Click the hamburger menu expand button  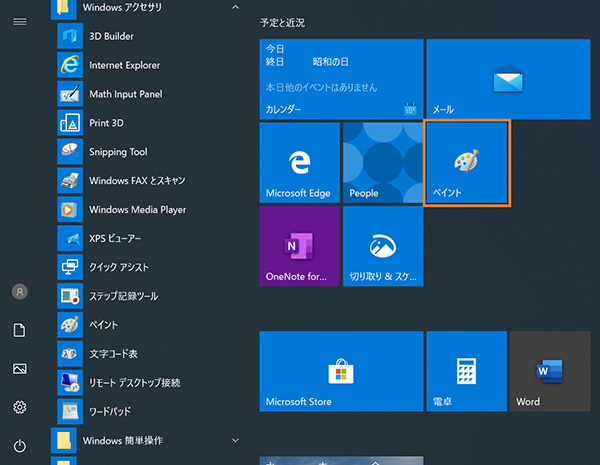(20, 22)
